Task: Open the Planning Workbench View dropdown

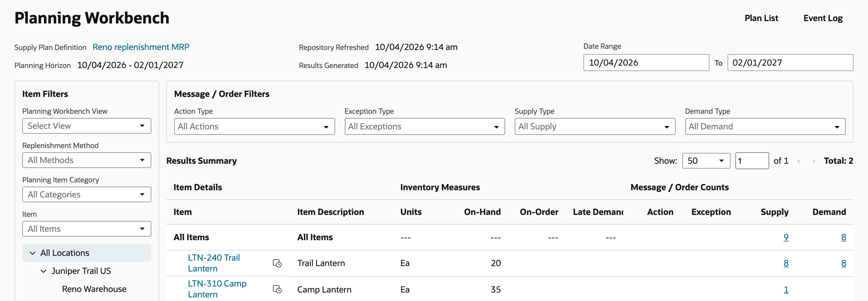Action: click(x=86, y=126)
